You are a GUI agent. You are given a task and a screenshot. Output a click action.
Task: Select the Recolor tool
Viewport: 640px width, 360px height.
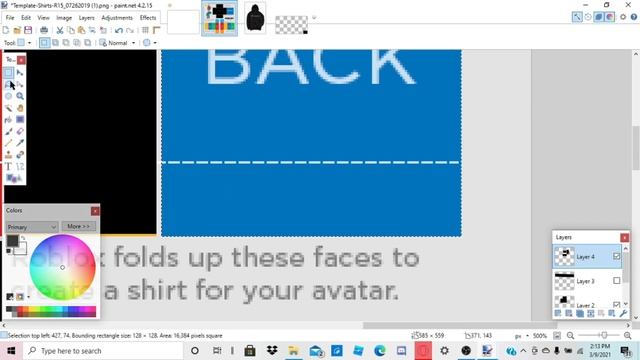[x=20, y=155]
